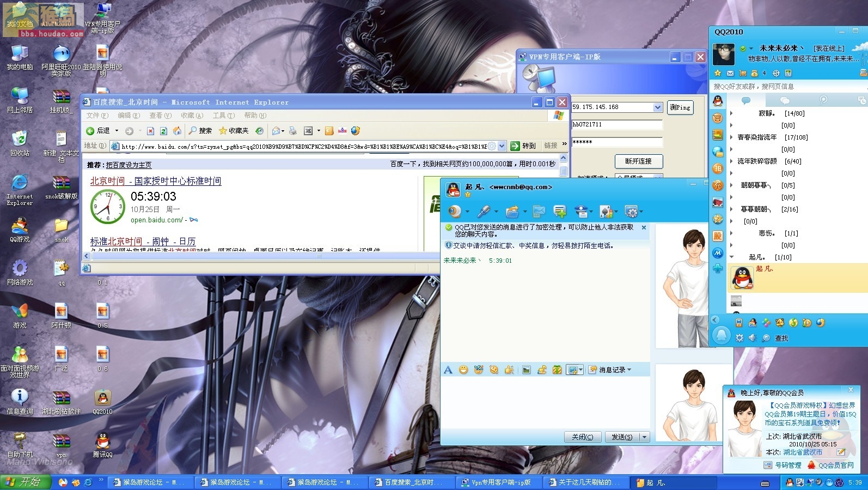Screen dimensions: 868x490
Task: Open QQ mail envelope icon in QQ2010
Action: (730, 73)
